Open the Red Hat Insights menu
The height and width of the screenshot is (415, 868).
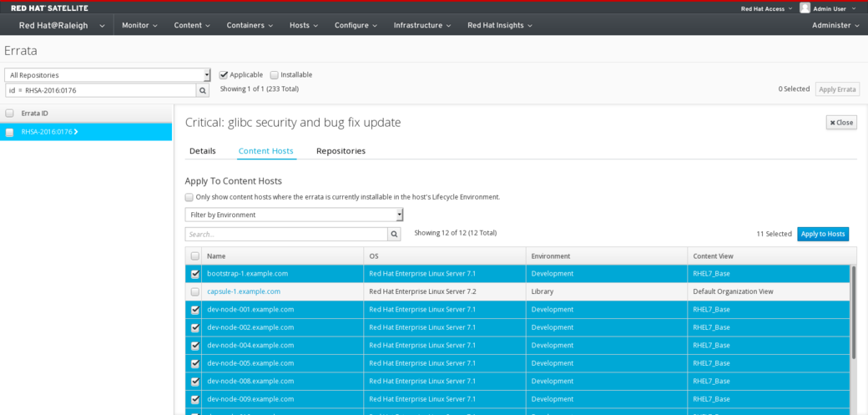point(500,26)
